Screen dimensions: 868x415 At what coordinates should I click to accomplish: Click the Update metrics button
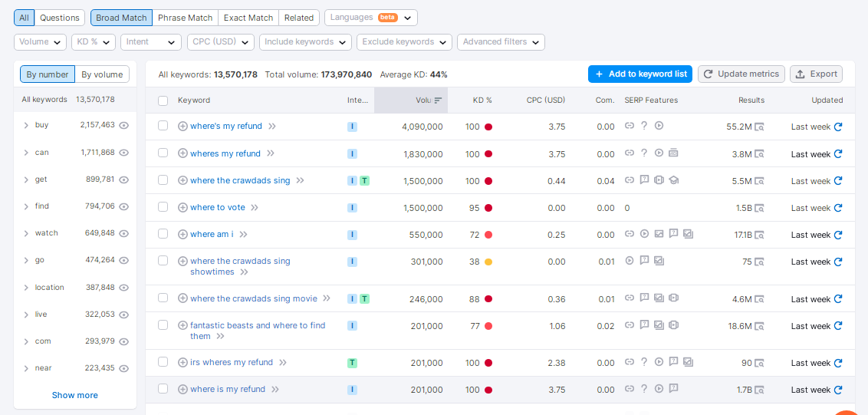coord(741,74)
